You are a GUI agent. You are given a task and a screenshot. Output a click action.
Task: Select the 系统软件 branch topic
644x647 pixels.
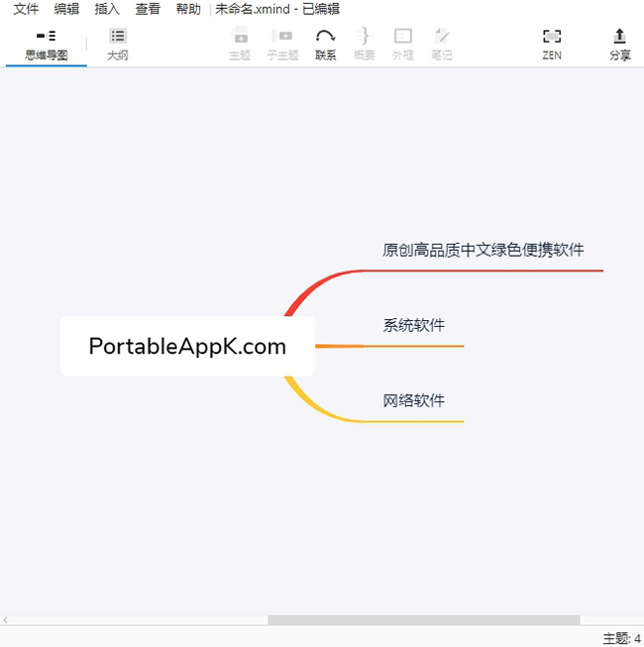tap(414, 326)
